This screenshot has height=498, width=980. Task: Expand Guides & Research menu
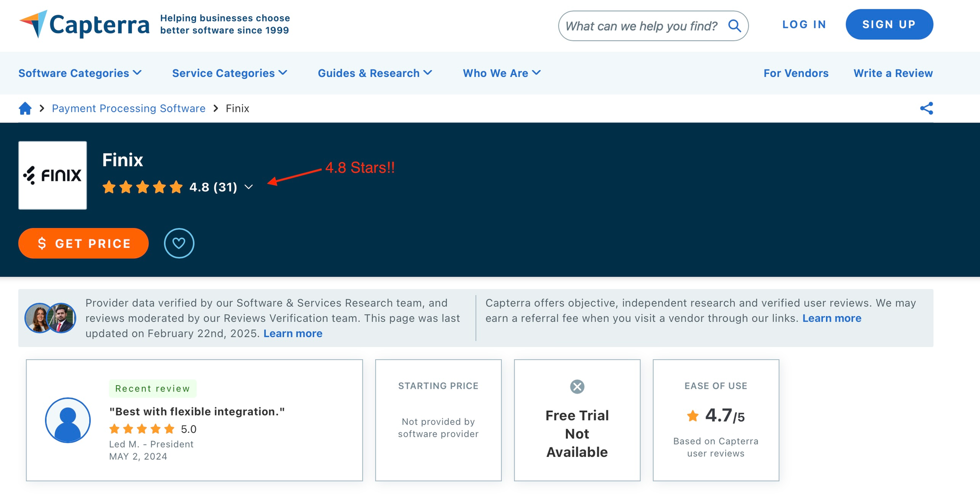(x=375, y=73)
